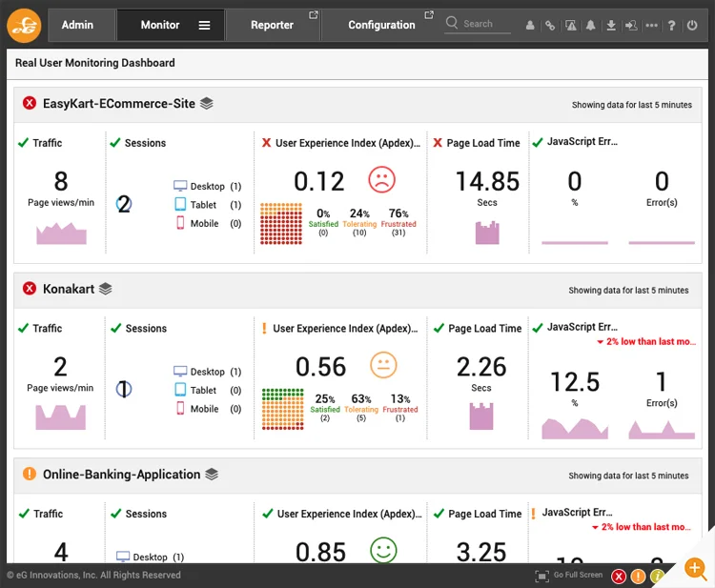
Task: Open the question mark help icon
Action: point(672,26)
